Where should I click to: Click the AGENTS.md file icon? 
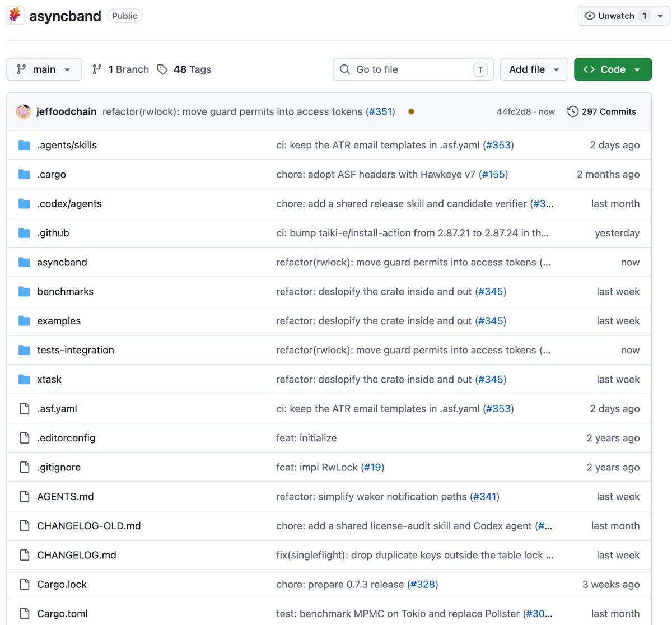tap(24, 496)
